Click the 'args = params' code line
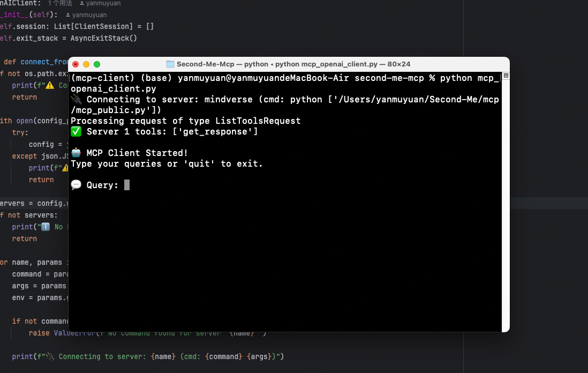The height and width of the screenshot is (373, 588). [x=39, y=286]
